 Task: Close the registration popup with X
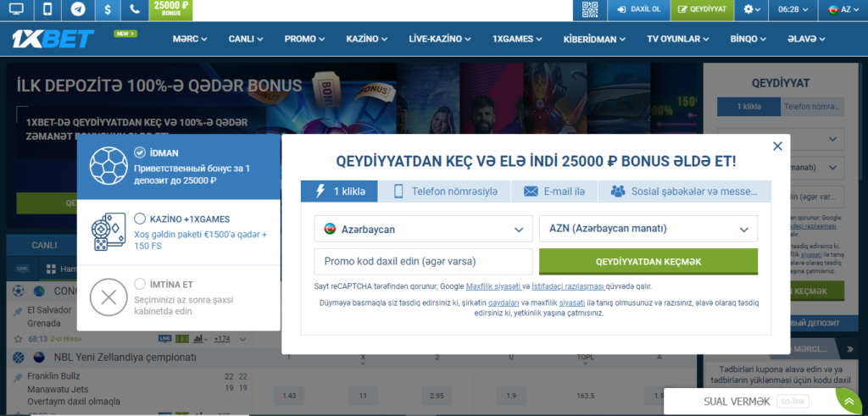777,146
